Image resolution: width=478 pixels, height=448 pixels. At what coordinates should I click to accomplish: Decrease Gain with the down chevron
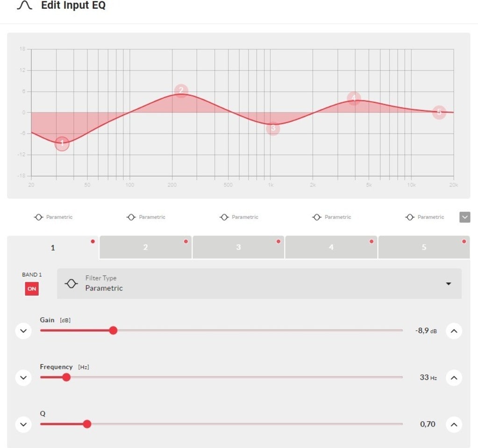click(23, 331)
